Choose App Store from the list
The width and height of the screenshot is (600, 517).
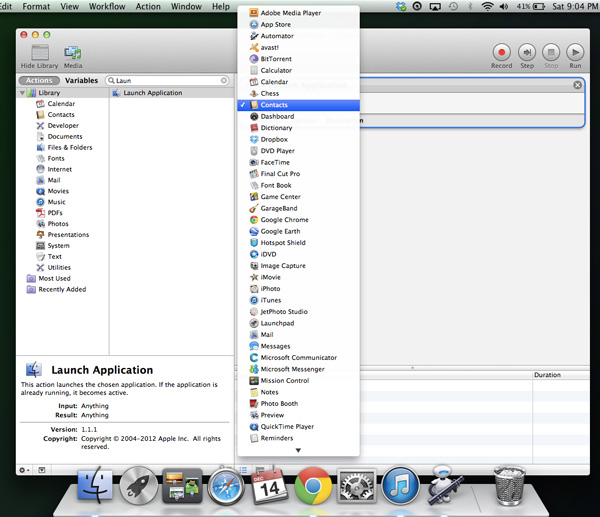point(298,24)
